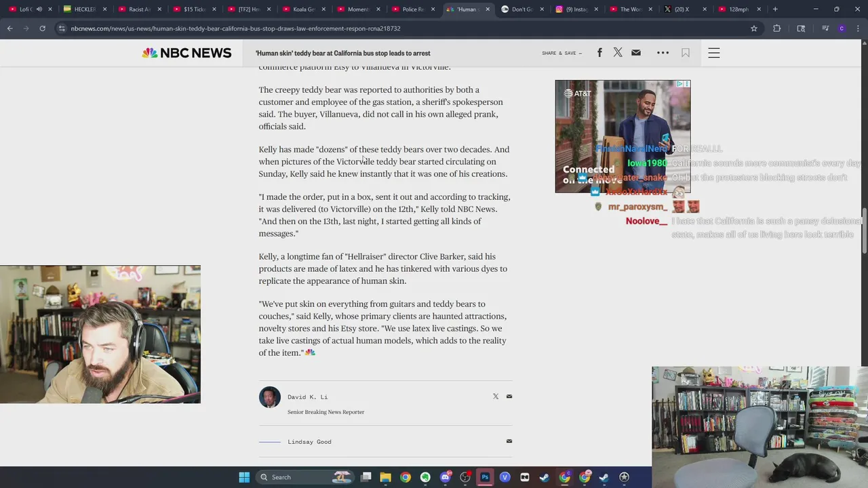Viewport: 868px width, 488px height.
Task: View site information icon in address bar
Action: 62,28
